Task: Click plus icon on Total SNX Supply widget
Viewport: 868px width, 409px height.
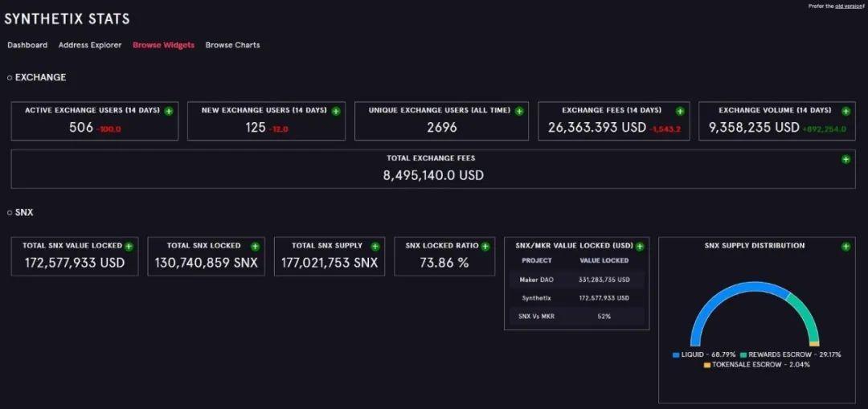Action: 375,247
